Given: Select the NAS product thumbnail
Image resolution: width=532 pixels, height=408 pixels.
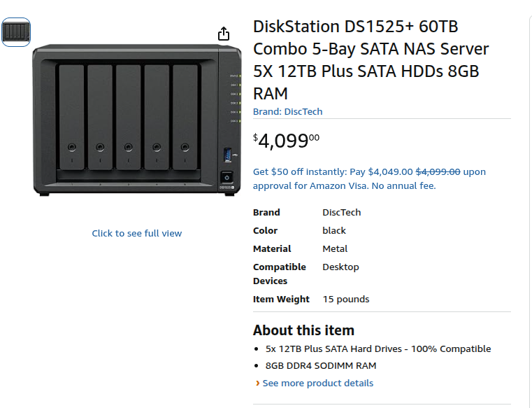Looking at the screenshot, I should 16,32.
